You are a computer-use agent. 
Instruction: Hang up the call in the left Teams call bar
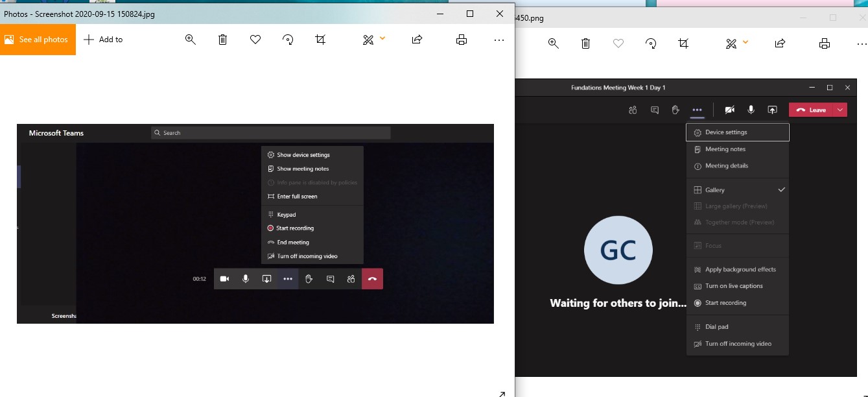373,279
